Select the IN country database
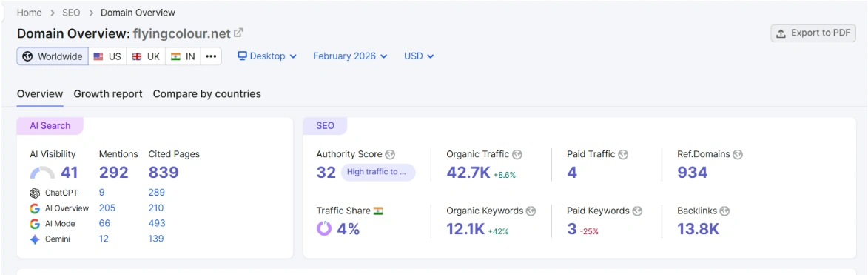 point(183,56)
